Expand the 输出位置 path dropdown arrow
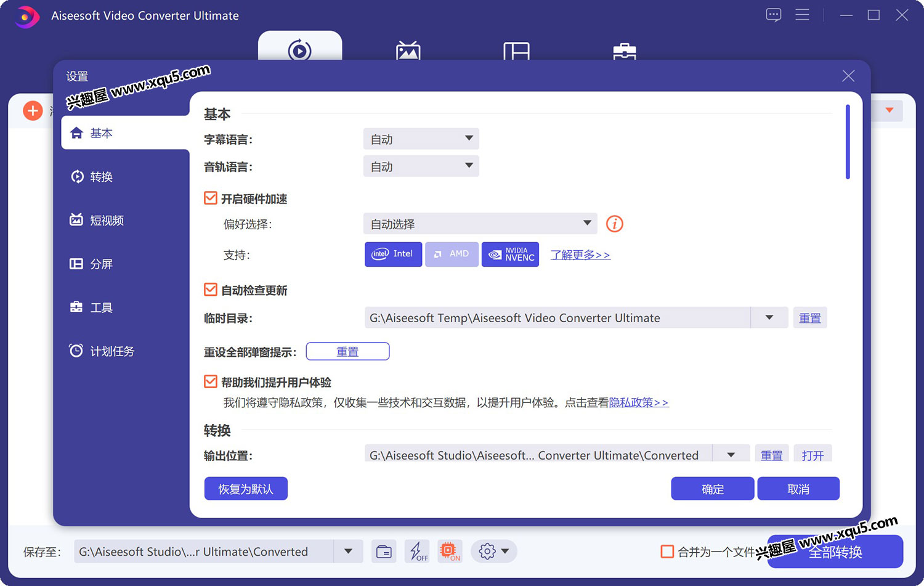Image resolution: width=924 pixels, height=586 pixels. pyautogui.click(x=731, y=455)
